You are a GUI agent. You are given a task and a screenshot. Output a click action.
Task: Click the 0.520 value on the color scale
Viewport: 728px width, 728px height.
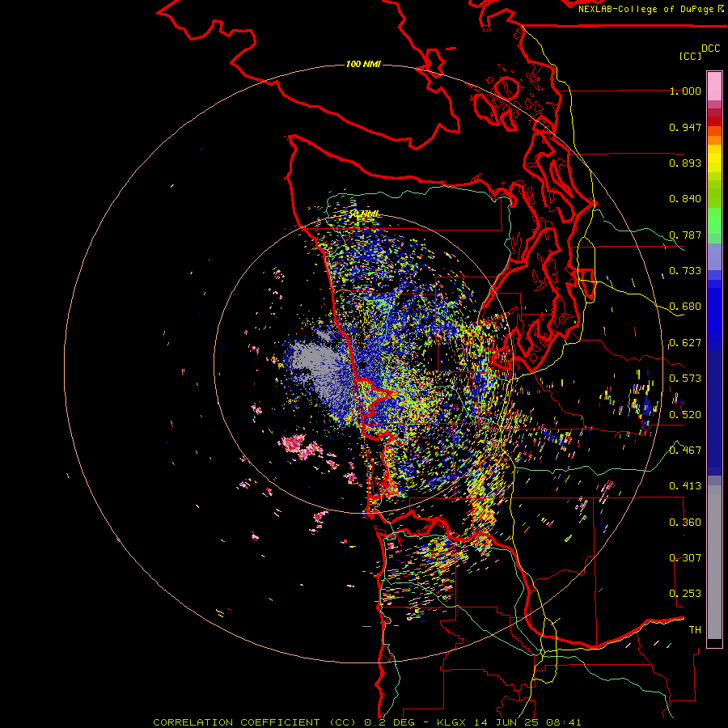pos(685,415)
